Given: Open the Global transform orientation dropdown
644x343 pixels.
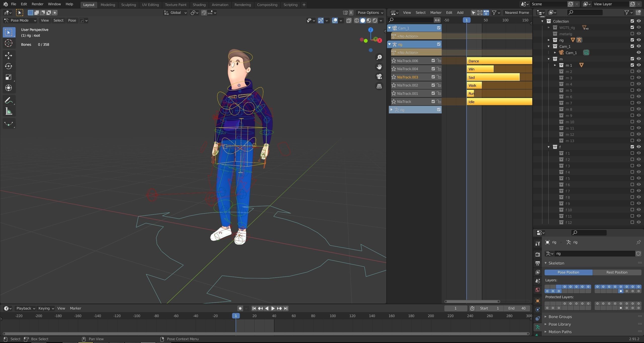Looking at the screenshot, I should 175,13.
